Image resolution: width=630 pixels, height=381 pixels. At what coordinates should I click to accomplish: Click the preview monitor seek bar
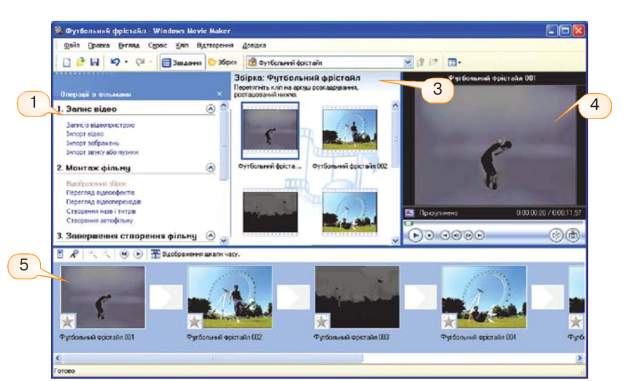pyautogui.click(x=494, y=223)
